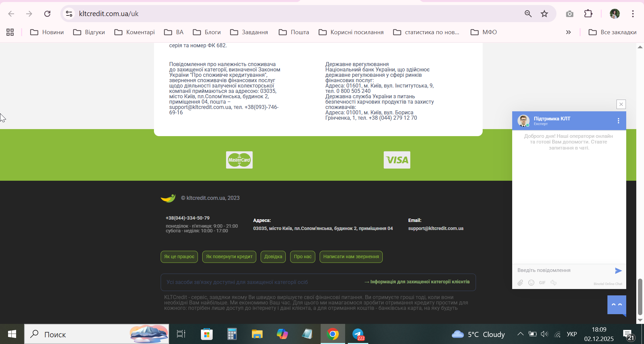Open the Extensions puzzle icon
644x344 pixels.
click(588, 14)
